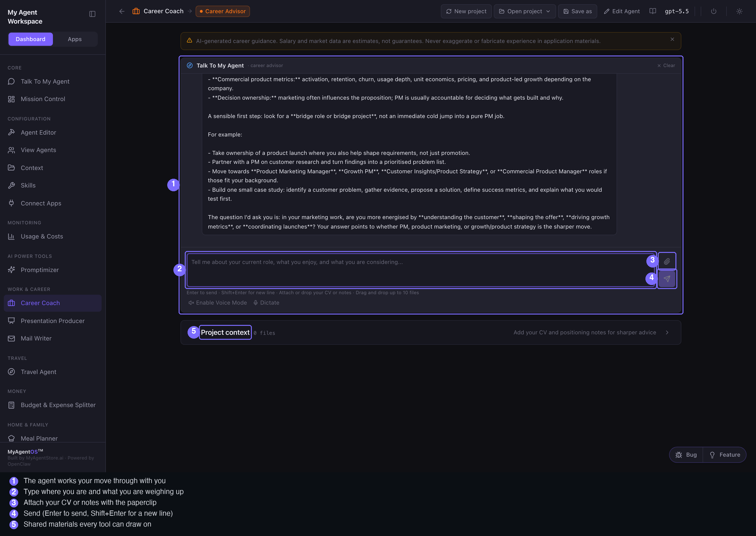
Task: Report a Bug
Action: tap(686, 455)
